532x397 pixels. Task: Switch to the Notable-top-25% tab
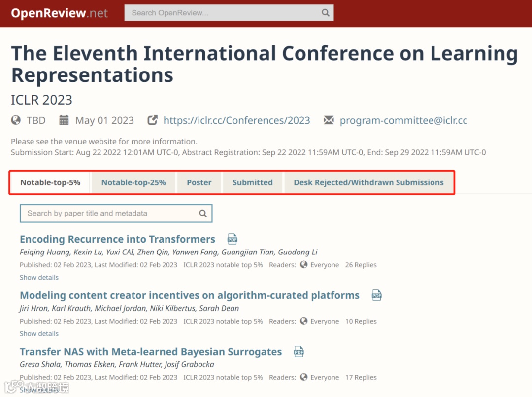coord(133,182)
